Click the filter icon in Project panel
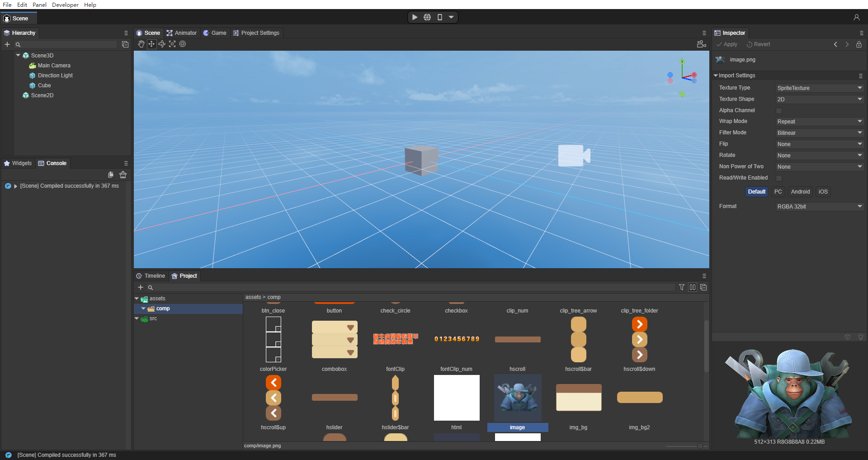 [x=682, y=287]
